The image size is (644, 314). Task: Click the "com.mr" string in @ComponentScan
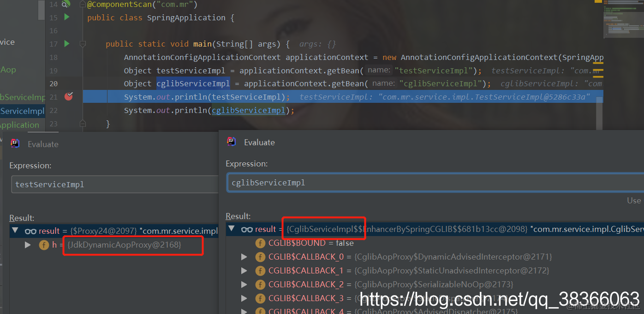click(175, 5)
